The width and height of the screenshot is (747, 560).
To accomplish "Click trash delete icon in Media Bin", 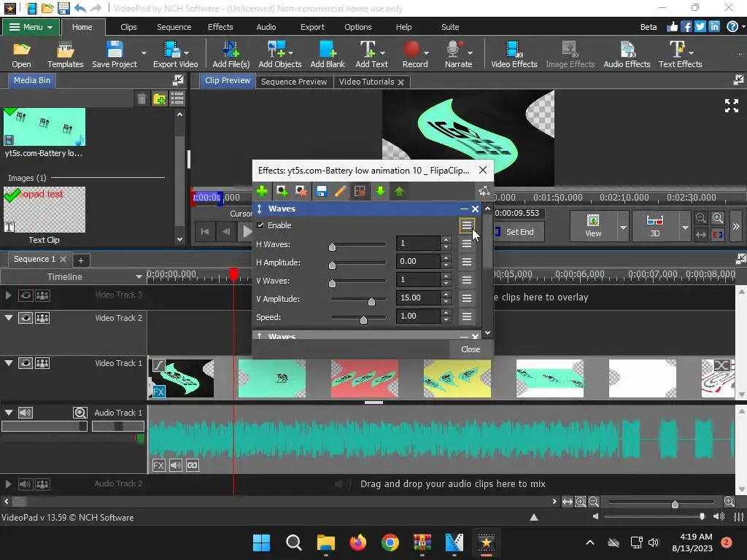I will [x=142, y=98].
